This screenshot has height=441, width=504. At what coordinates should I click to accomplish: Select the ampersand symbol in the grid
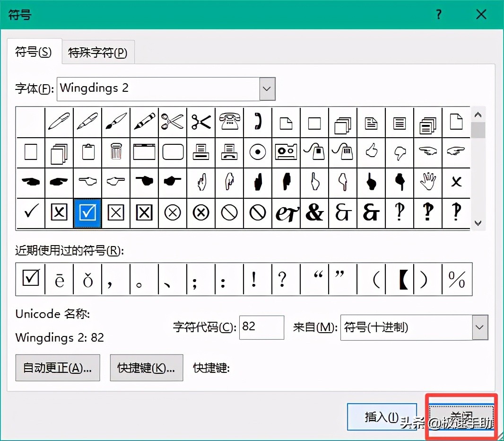(x=314, y=212)
